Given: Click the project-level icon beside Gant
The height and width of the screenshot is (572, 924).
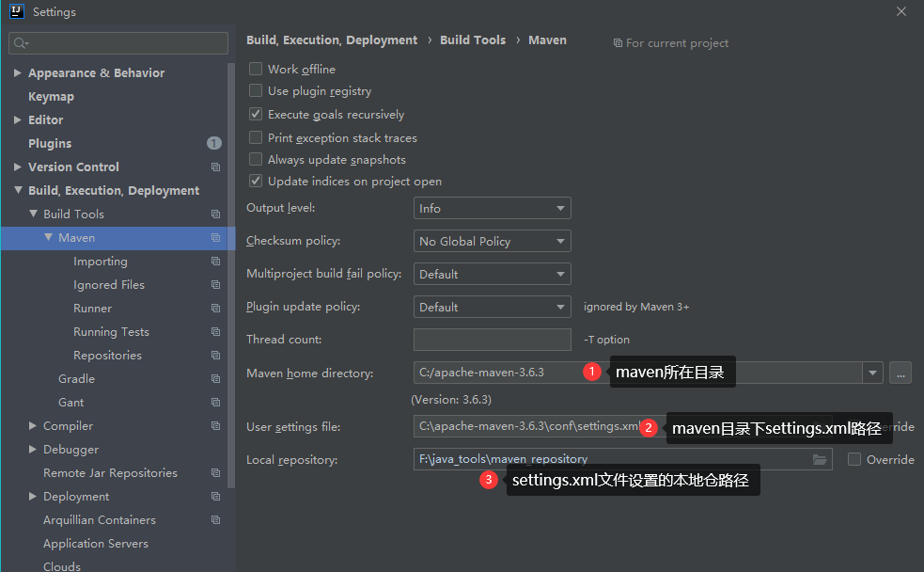Looking at the screenshot, I should click(215, 402).
